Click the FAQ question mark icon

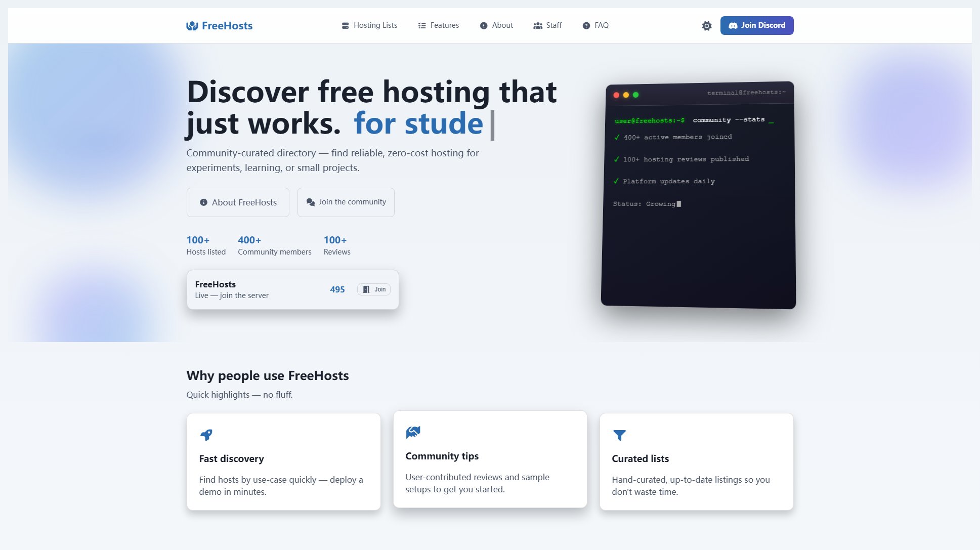pos(586,25)
